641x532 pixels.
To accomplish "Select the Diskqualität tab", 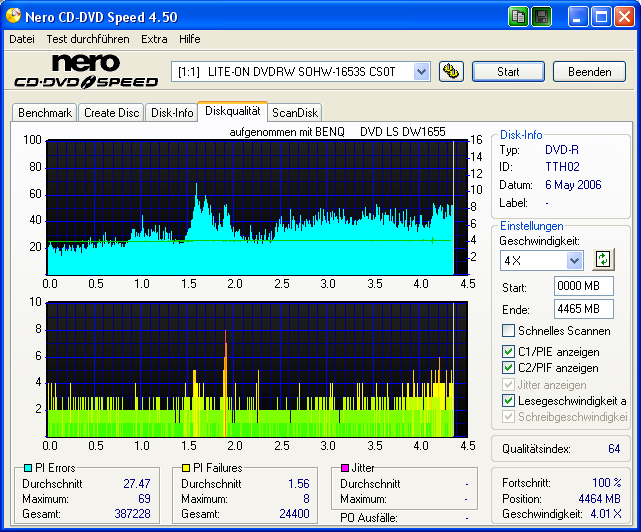I will [x=233, y=111].
